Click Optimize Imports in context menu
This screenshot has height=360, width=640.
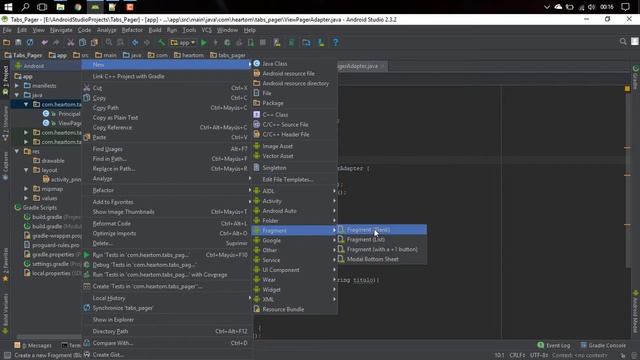point(167,233)
